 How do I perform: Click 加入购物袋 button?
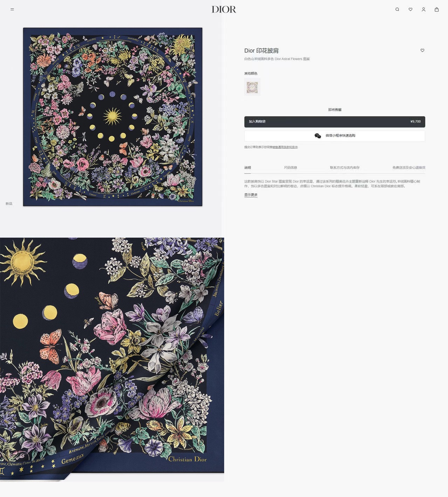tap(335, 122)
